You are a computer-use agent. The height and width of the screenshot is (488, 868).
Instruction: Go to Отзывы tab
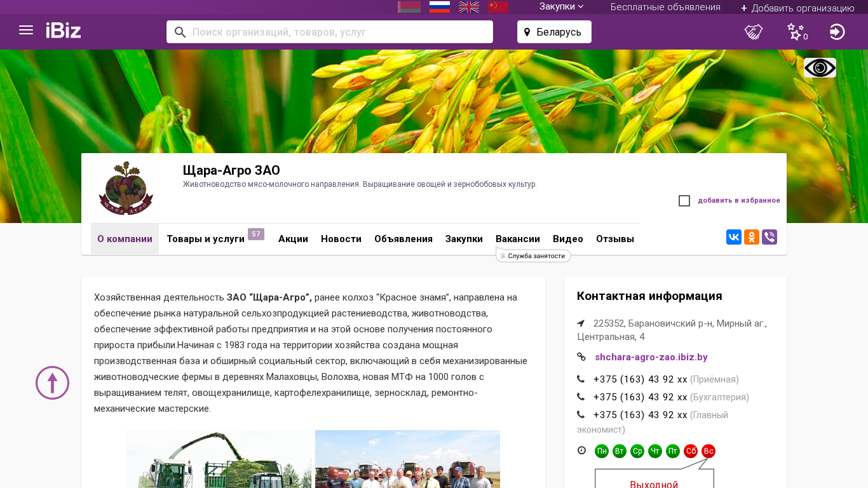point(615,239)
